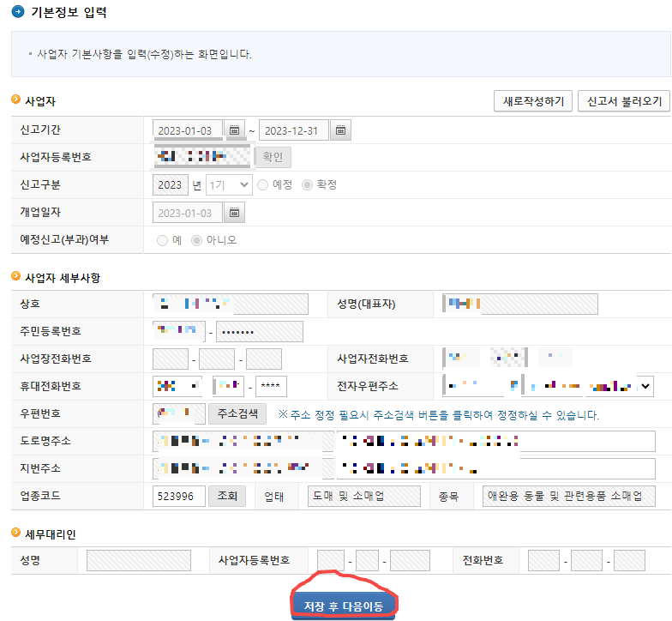Click first box of 세무대리인 전화번호
The height and width of the screenshot is (621, 672).
pyautogui.click(x=543, y=561)
